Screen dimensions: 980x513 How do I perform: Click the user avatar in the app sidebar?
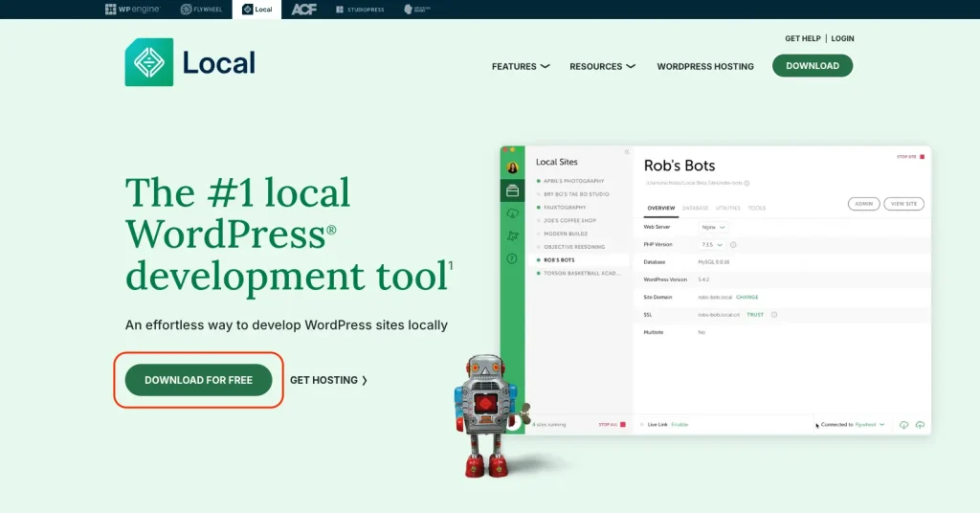513,167
